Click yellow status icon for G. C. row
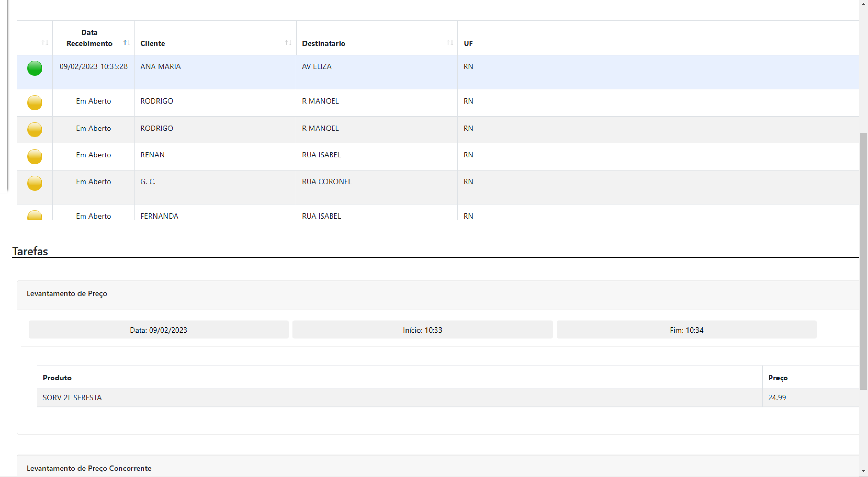 (35, 183)
